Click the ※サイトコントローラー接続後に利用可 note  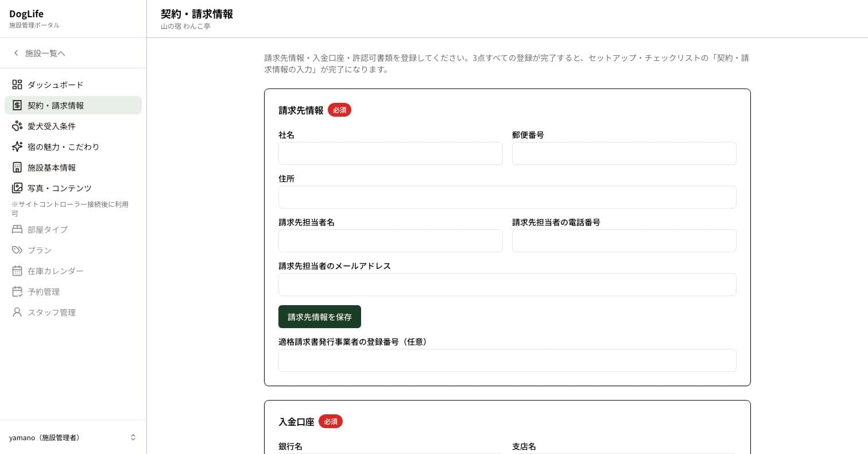70,209
